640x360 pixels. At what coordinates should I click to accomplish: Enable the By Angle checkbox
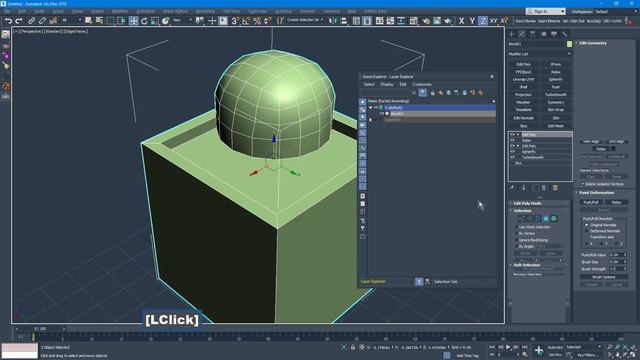pyautogui.click(x=516, y=247)
